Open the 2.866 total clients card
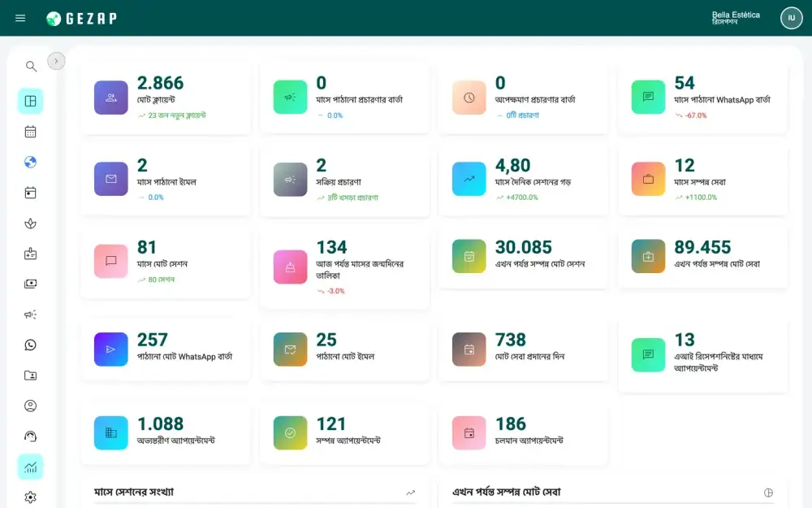 [166, 98]
